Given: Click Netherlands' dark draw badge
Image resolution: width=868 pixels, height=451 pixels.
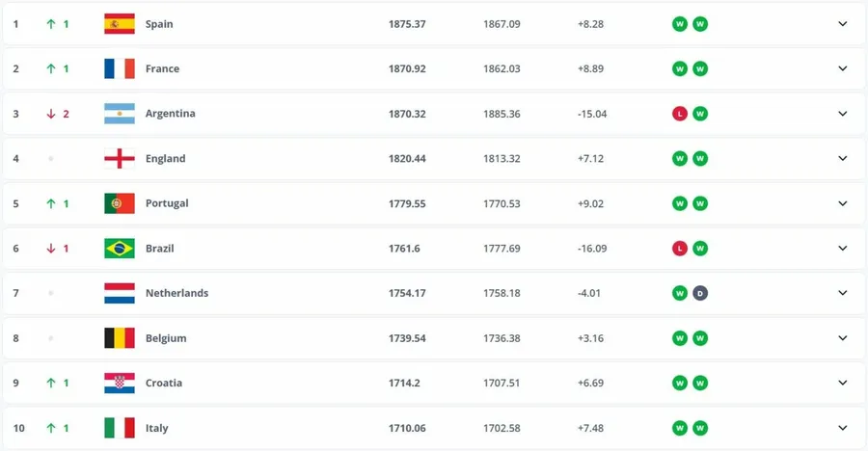Looking at the screenshot, I should (700, 293).
